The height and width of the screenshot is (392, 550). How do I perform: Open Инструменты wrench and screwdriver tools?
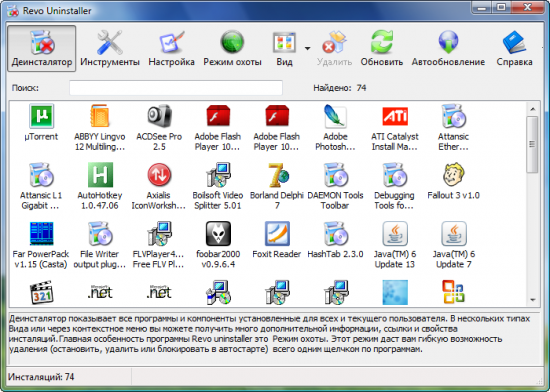110,48
